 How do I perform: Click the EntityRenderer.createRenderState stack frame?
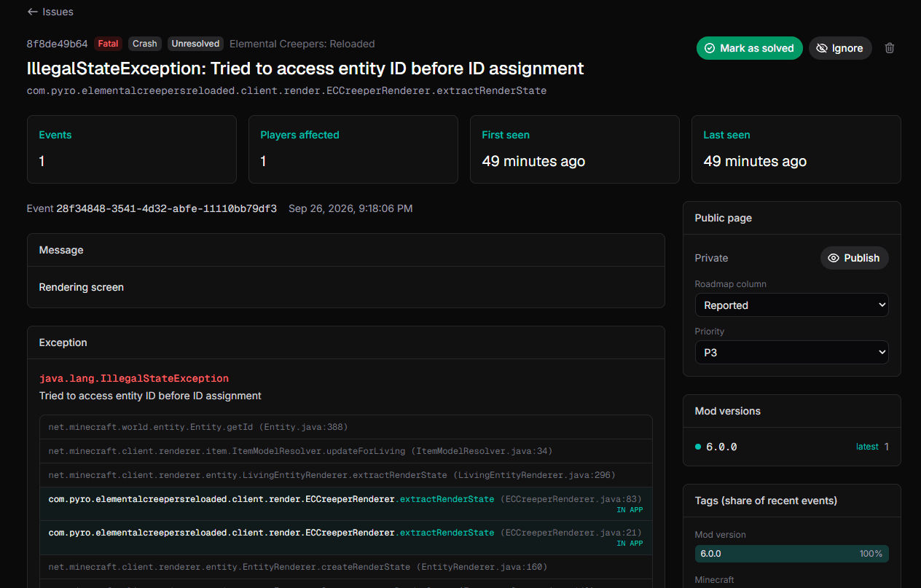(x=346, y=567)
